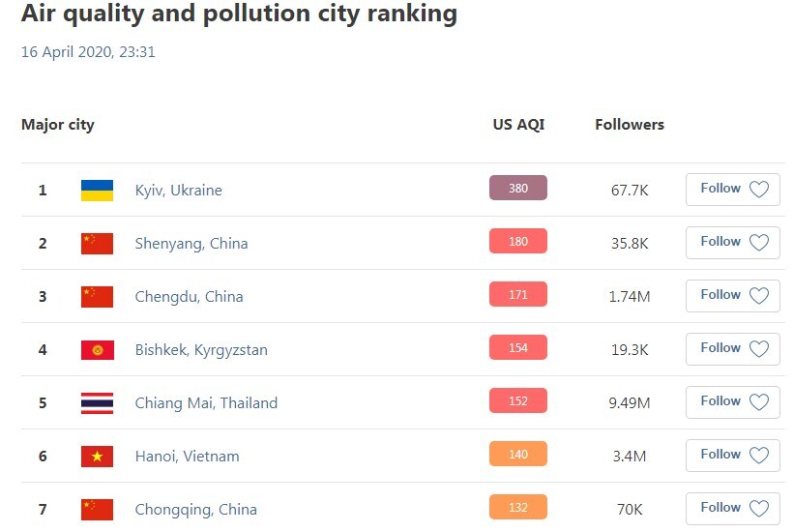Open Kyiv, Ukraine city link
The width and height of the screenshot is (793, 532).
(179, 191)
